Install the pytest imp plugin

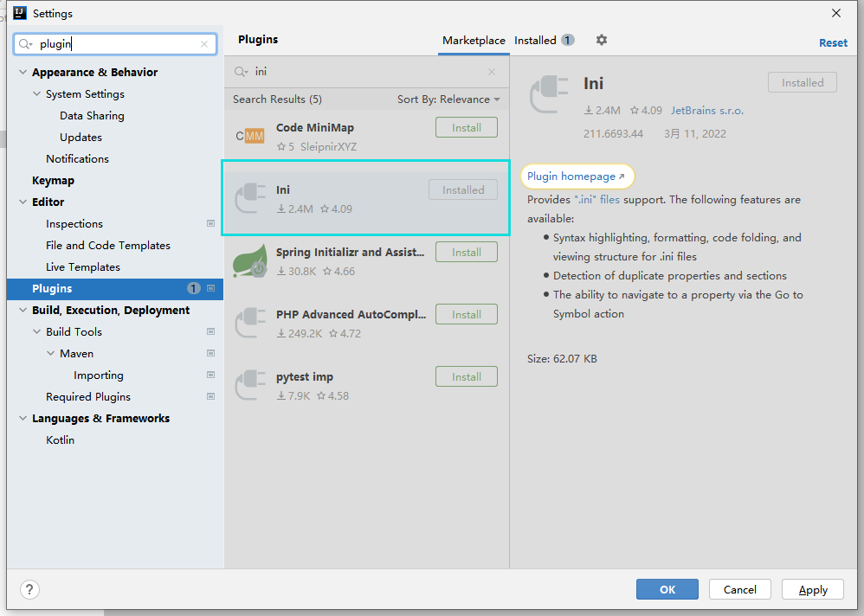[x=466, y=377]
